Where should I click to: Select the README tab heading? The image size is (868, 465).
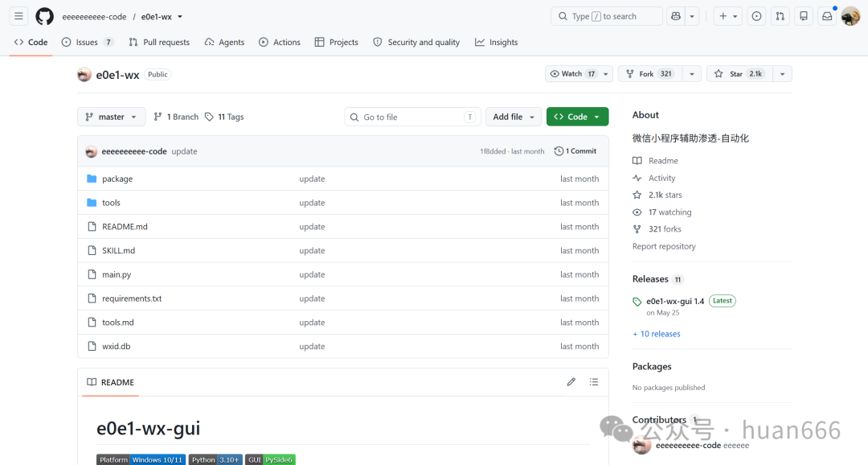[111, 382]
